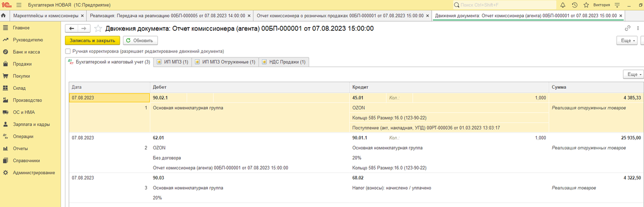This screenshot has width=644, height=207.
Task: Open the ОС и НМА section
Action: 24,112
